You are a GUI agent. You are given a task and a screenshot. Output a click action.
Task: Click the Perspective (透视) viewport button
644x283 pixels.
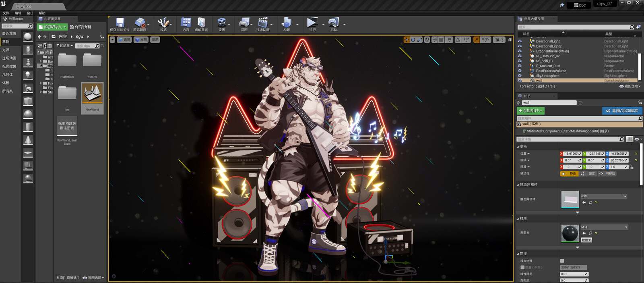pyautogui.click(x=124, y=40)
